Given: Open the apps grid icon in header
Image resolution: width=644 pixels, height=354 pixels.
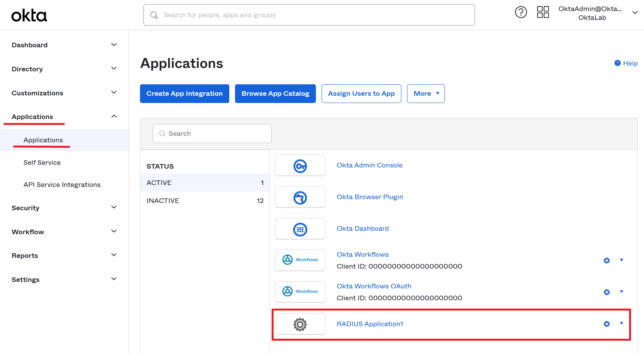Looking at the screenshot, I should [x=543, y=12].
